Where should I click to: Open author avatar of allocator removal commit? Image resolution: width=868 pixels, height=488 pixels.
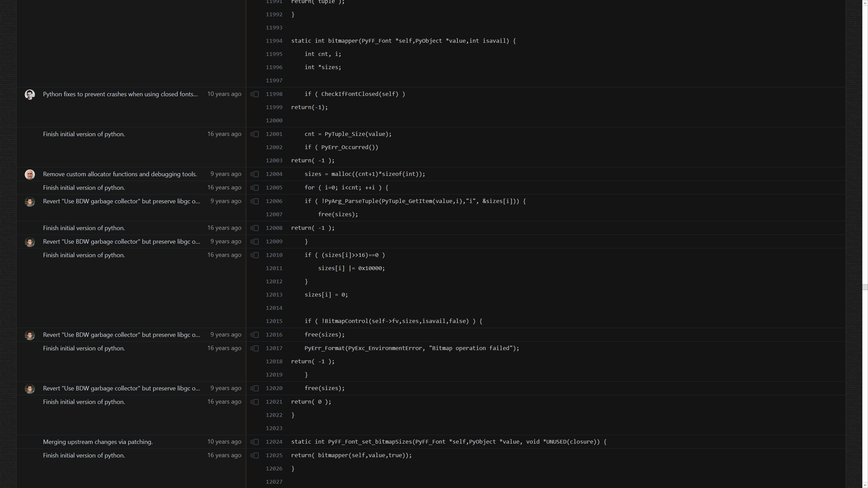click(x=30, y=174)
